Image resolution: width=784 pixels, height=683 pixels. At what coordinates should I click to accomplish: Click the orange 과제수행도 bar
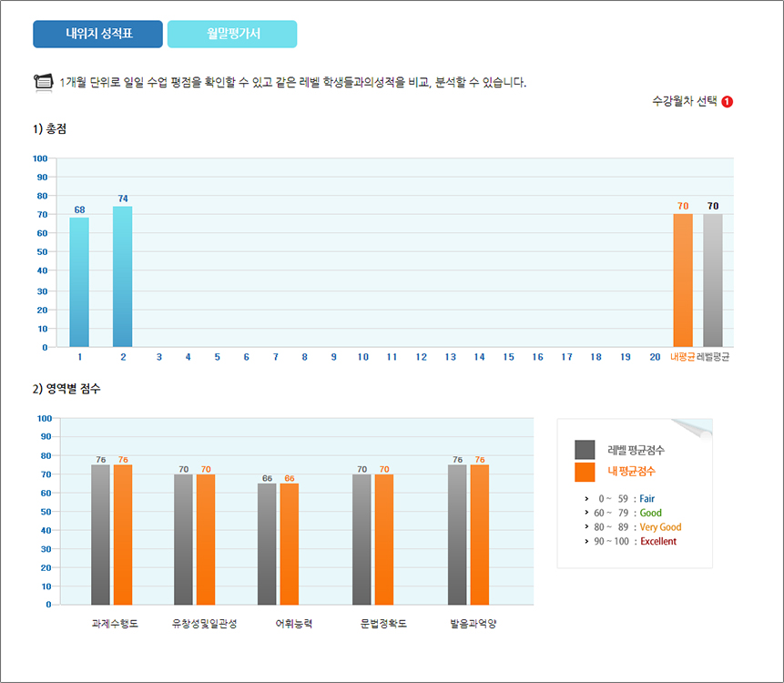[123, 535]
